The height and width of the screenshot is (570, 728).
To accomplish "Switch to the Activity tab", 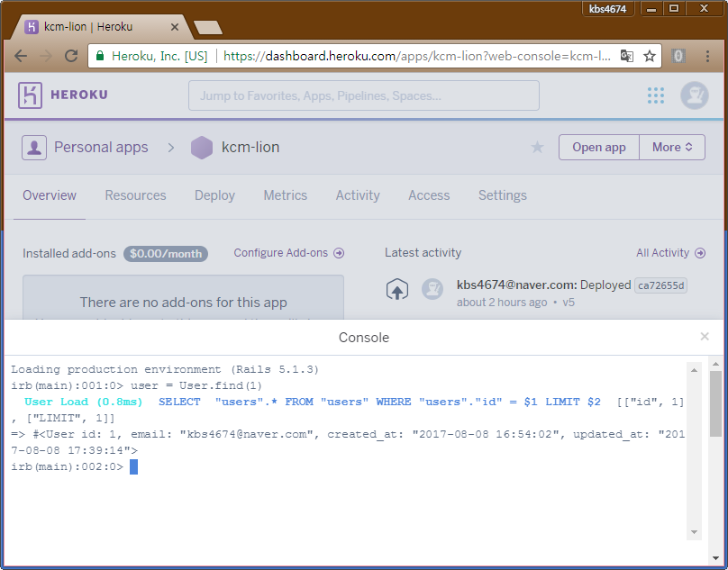I will point(358,195).
